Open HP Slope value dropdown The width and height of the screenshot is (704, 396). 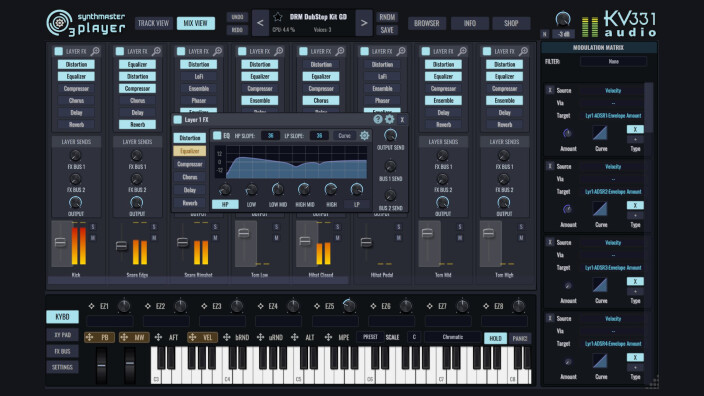click(271, 136)
